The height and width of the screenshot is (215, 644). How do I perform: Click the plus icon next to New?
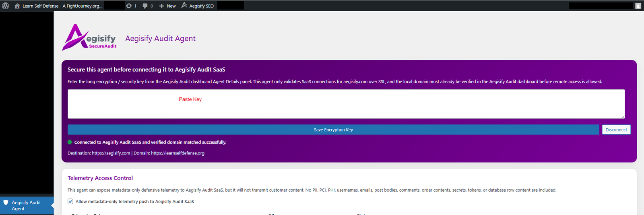(161, 6)
